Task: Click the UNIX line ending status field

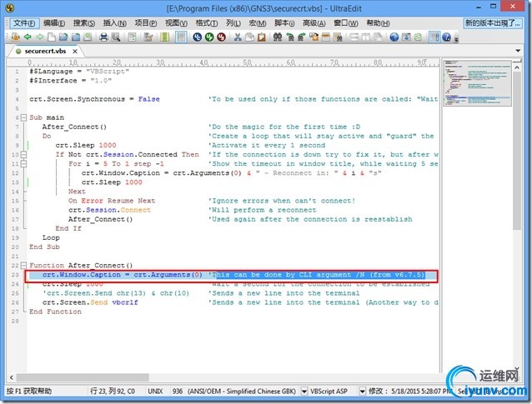Action: 155,392
